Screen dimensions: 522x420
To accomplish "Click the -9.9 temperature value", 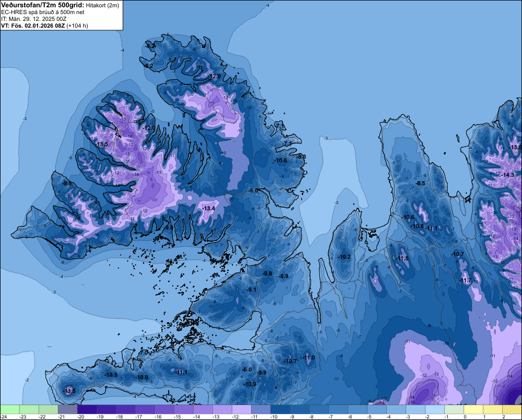I will click(x=262, y=373).
